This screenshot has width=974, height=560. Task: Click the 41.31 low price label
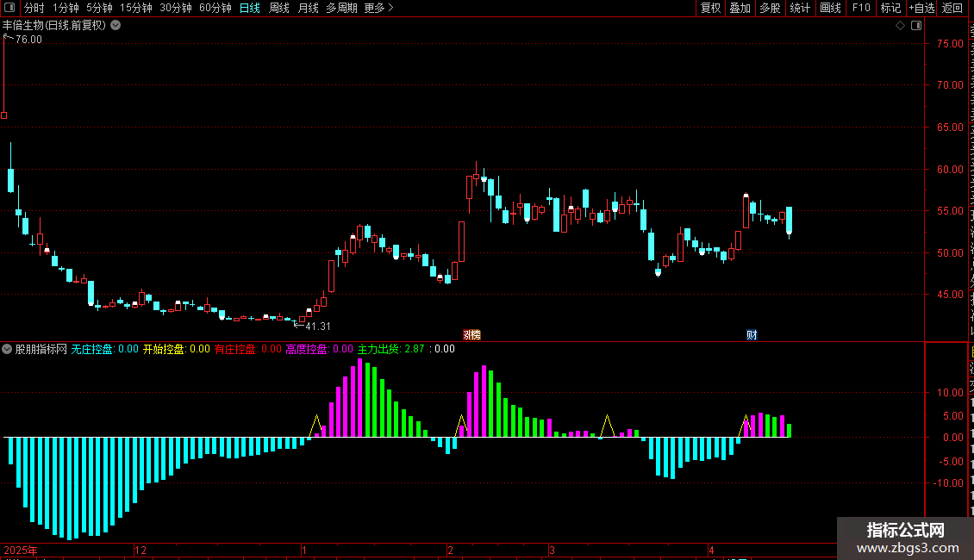tap(318, 326)
